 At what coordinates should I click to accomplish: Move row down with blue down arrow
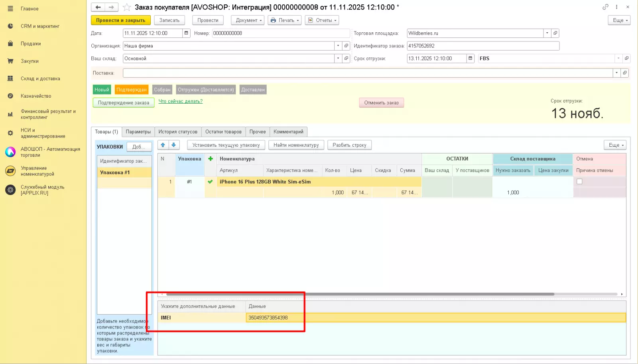tap(174, 145)
